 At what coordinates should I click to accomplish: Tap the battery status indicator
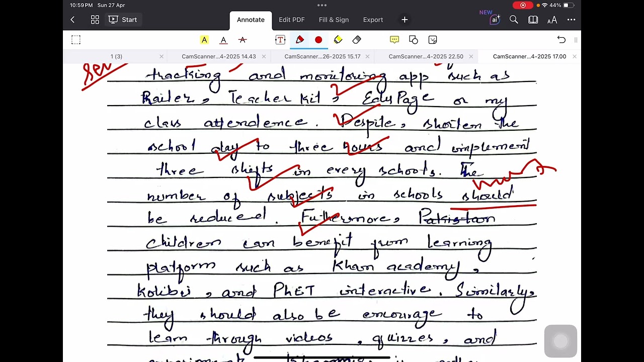click(569, 5)
